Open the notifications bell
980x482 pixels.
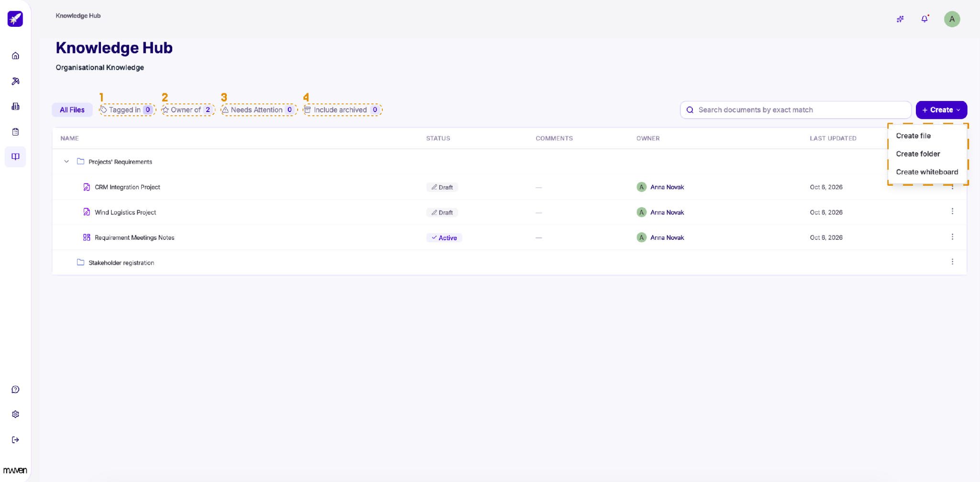tap(924, 19)
